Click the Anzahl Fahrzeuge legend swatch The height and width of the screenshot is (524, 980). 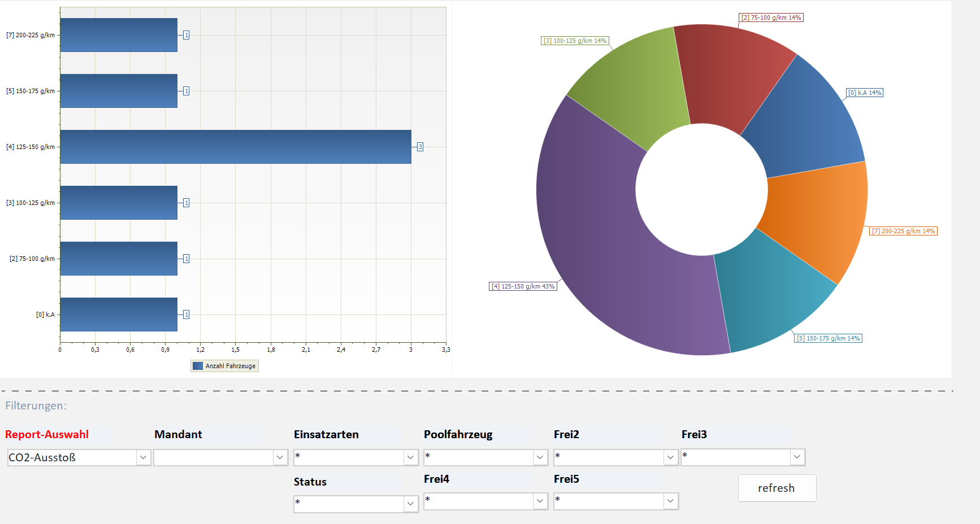[198, 366]
